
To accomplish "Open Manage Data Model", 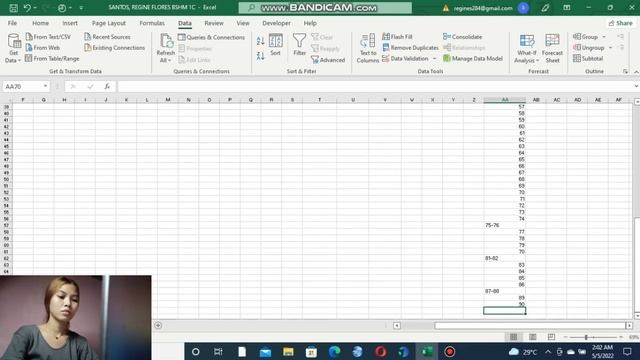I will (x=473, y=59).
